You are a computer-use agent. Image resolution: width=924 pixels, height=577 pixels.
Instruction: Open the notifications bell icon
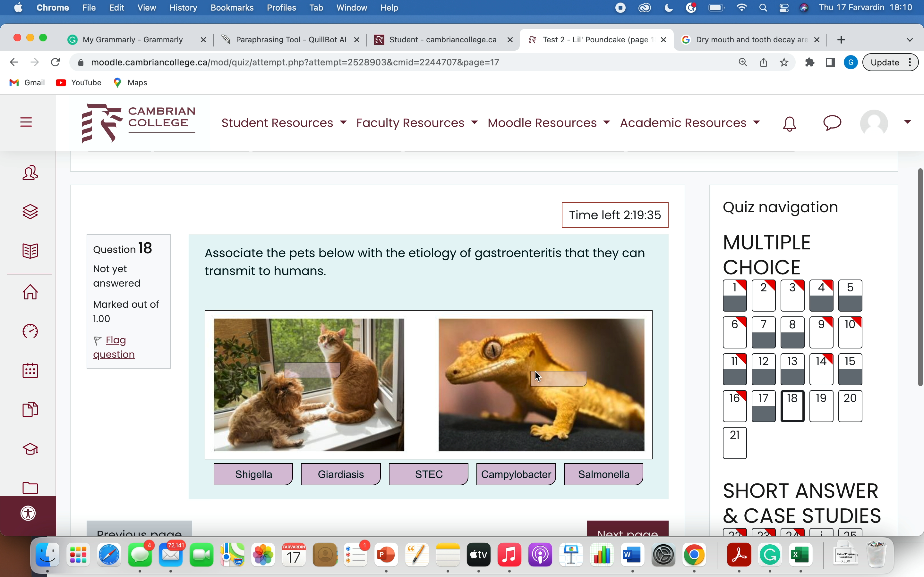(x=789, y=123)
